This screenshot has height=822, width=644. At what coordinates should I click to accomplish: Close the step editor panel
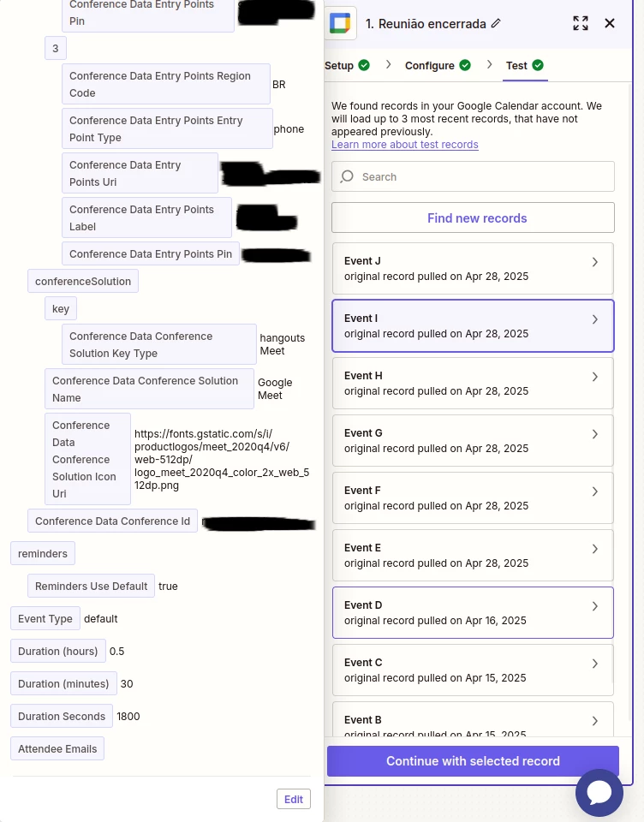pyautogui.click(x=610, y=23)
